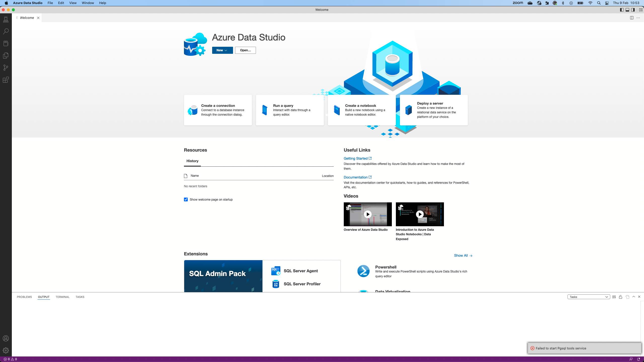The width and height of the screenshot is (644, 362).
Task: Toggle the output scroll lock icon
Action: coord(621,297)
